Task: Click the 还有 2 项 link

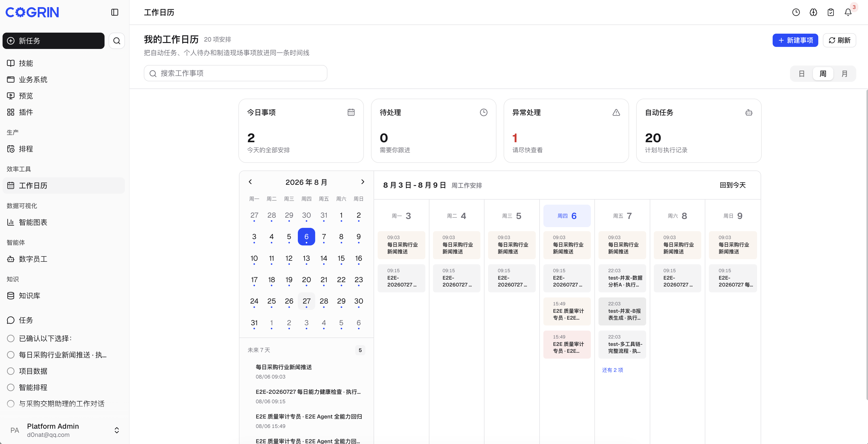Action: coord(612,370)
